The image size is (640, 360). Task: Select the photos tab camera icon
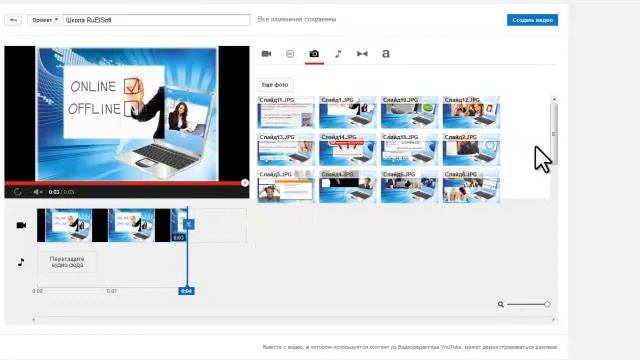314,53
